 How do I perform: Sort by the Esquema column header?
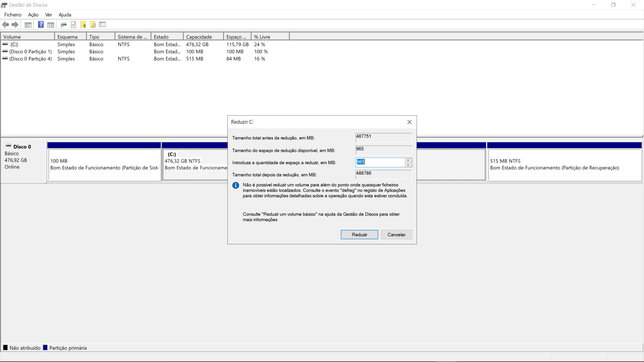[x=70, y=37]
